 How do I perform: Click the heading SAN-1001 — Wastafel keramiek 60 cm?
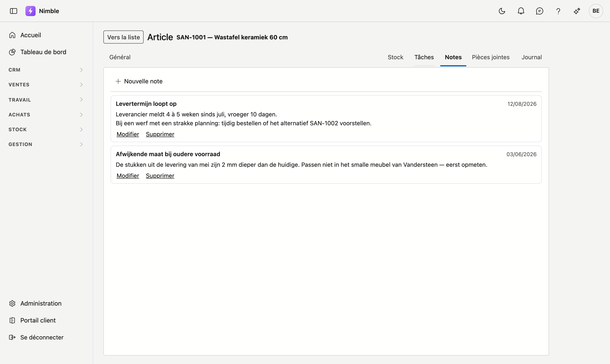[232, 37]
